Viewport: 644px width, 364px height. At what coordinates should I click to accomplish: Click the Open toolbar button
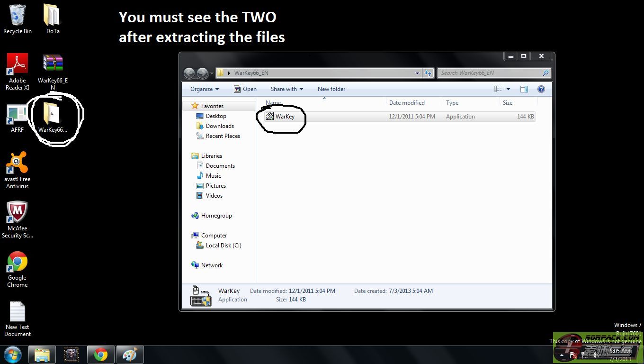click(x=245, y=89)
